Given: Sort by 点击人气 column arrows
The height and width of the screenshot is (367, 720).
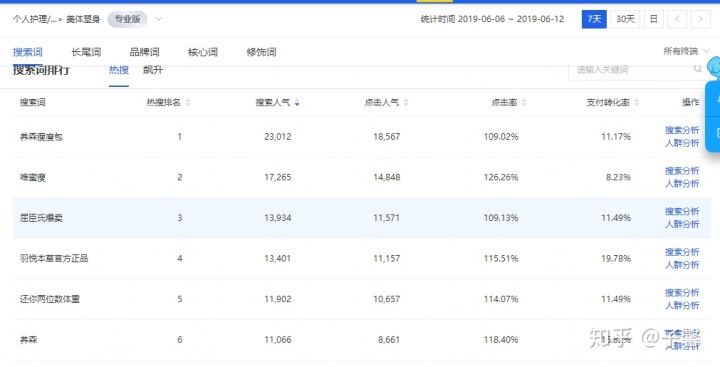Looking at the screenshot, I should click(405, 102).
